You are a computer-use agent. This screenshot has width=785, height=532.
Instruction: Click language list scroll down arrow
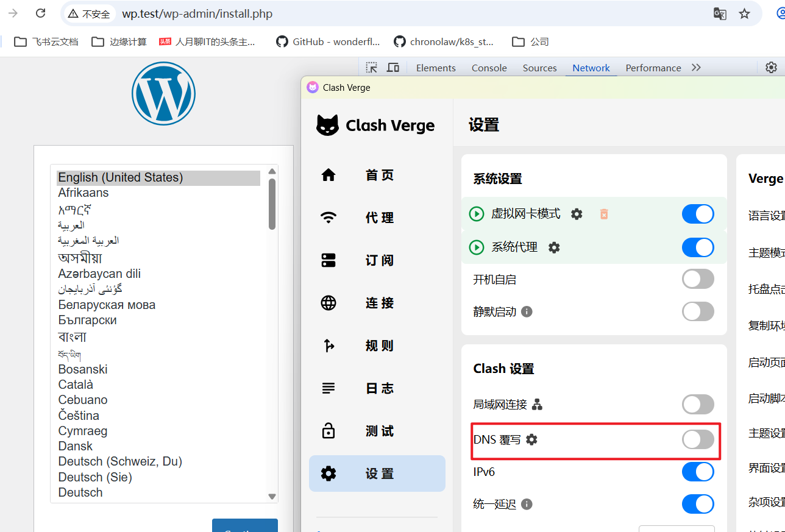pyautogui.click(x=272, y=497)
